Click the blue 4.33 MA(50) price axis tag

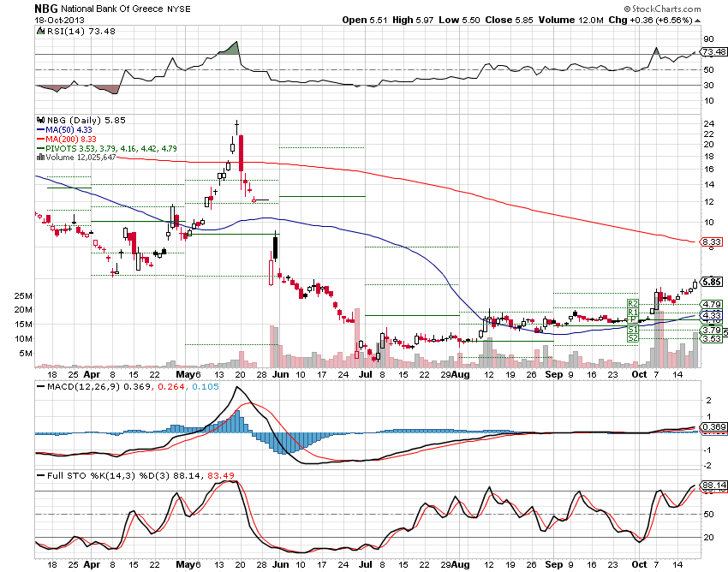[711, 315]
